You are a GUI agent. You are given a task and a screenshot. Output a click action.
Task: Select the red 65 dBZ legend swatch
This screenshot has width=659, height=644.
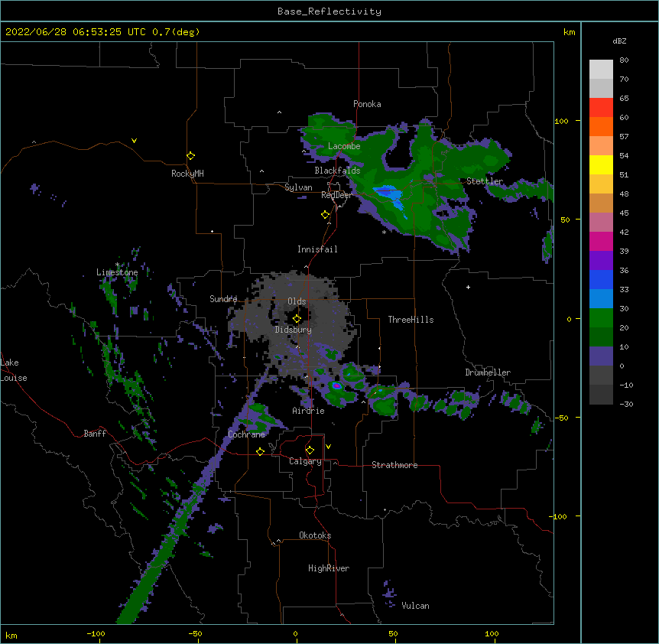601,107
